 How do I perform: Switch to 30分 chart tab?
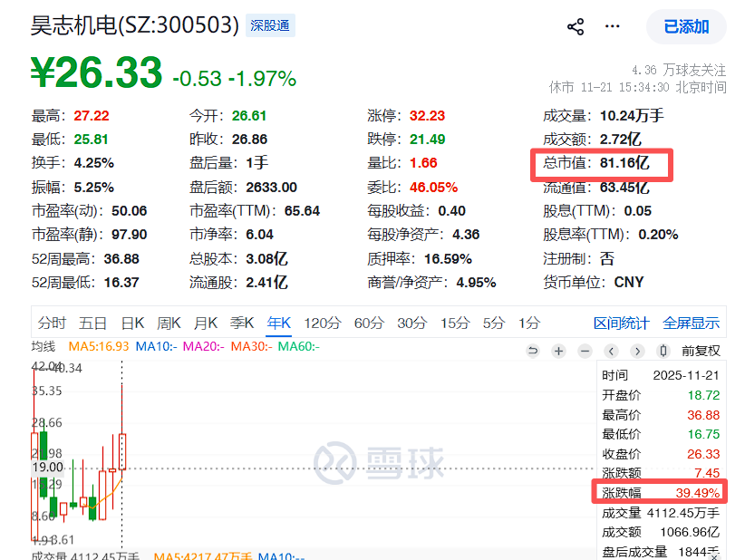(412, 323)
